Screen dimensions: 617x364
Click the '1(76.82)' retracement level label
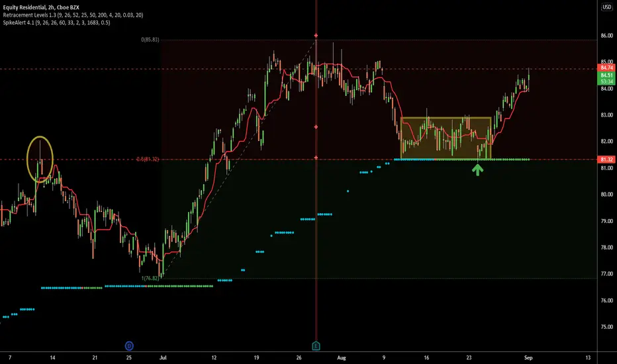coord(150,278)
